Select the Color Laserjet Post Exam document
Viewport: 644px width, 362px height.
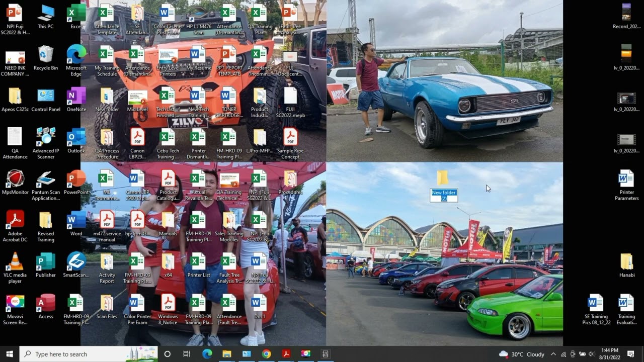click(x=168, y=20)
